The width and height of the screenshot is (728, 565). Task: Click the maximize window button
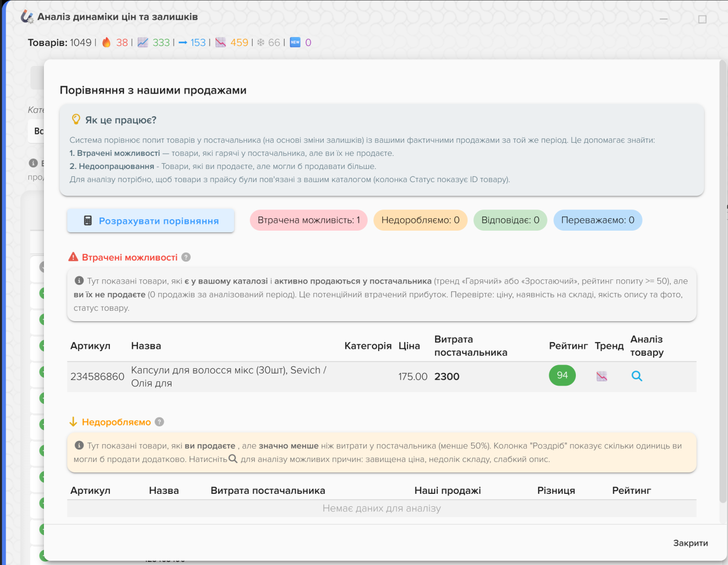702,19
